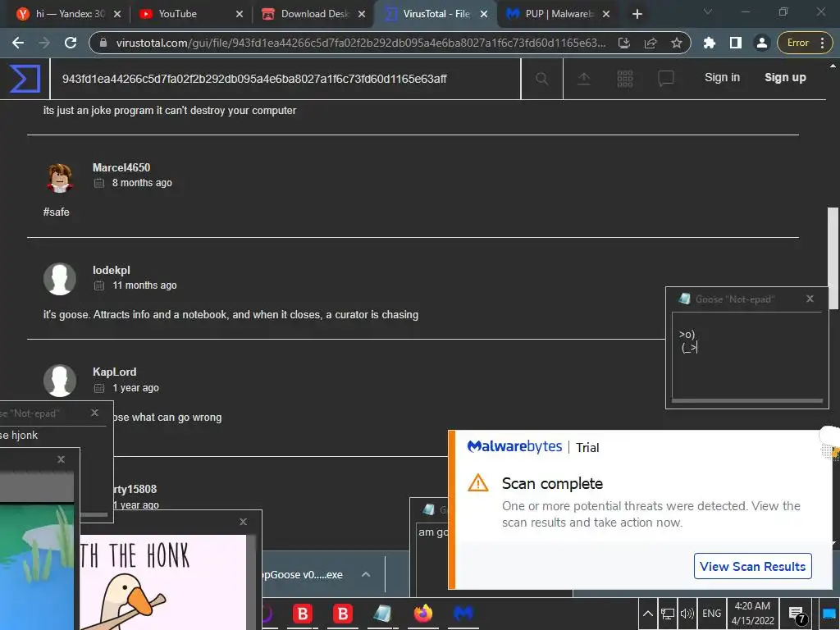
Task: Click the upload file icon
Action: click(x=583, y=80)
